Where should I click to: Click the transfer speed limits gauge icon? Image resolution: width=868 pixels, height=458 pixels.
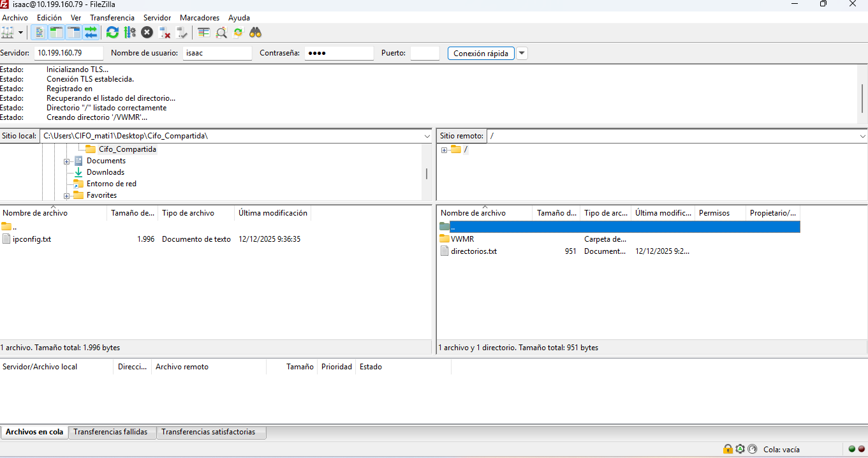(x=753, y=449)
